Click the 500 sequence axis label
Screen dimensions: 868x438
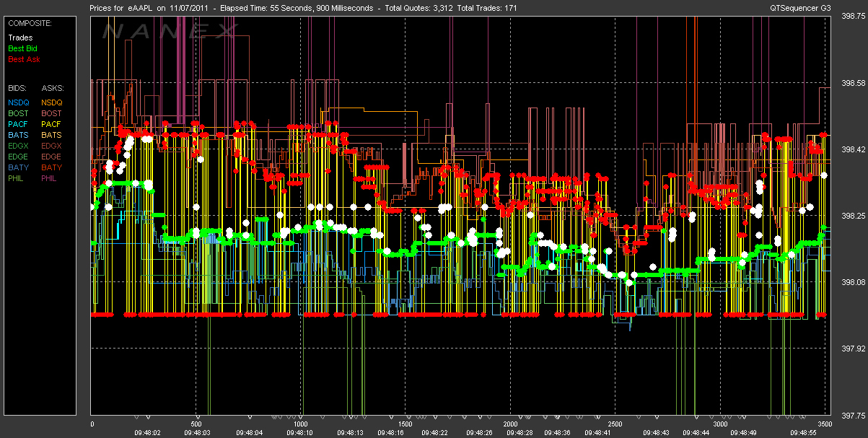196,424
